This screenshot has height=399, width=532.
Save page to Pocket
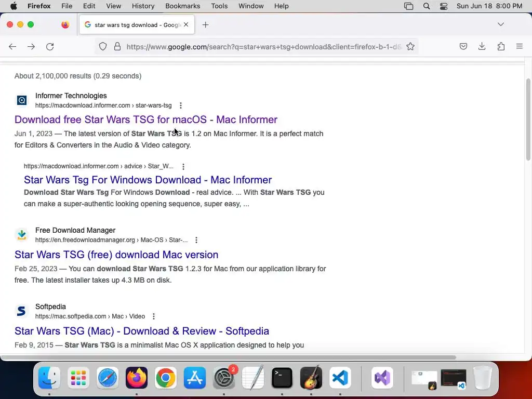point(463,46)
